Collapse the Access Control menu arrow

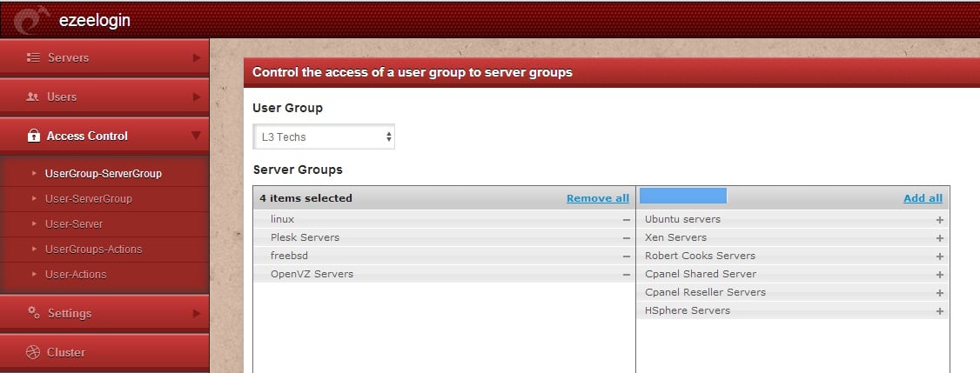click(196, 136)
